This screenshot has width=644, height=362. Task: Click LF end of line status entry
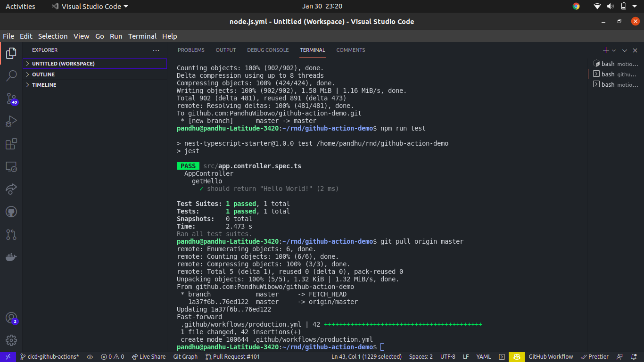click(466, 357)
